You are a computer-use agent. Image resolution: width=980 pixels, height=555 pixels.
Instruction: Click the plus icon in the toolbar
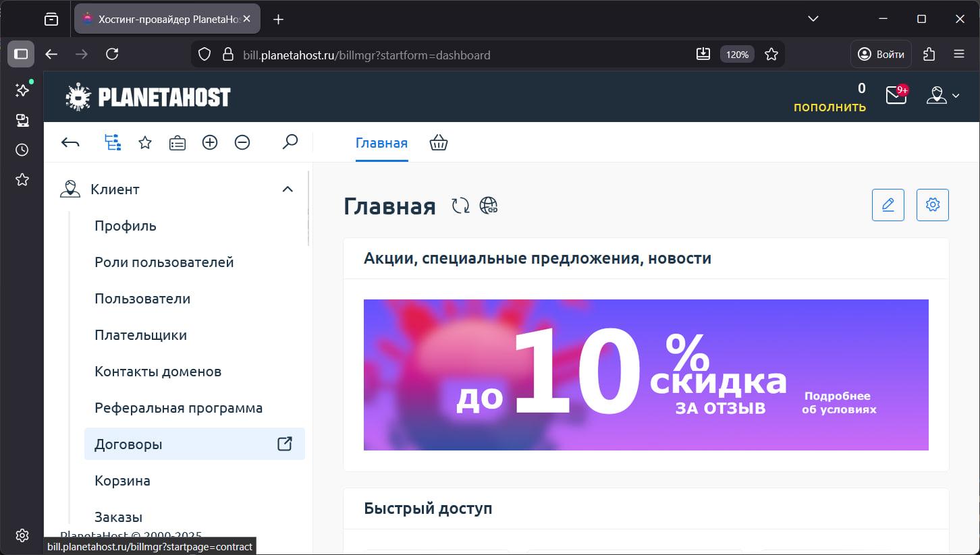(210, 142)
